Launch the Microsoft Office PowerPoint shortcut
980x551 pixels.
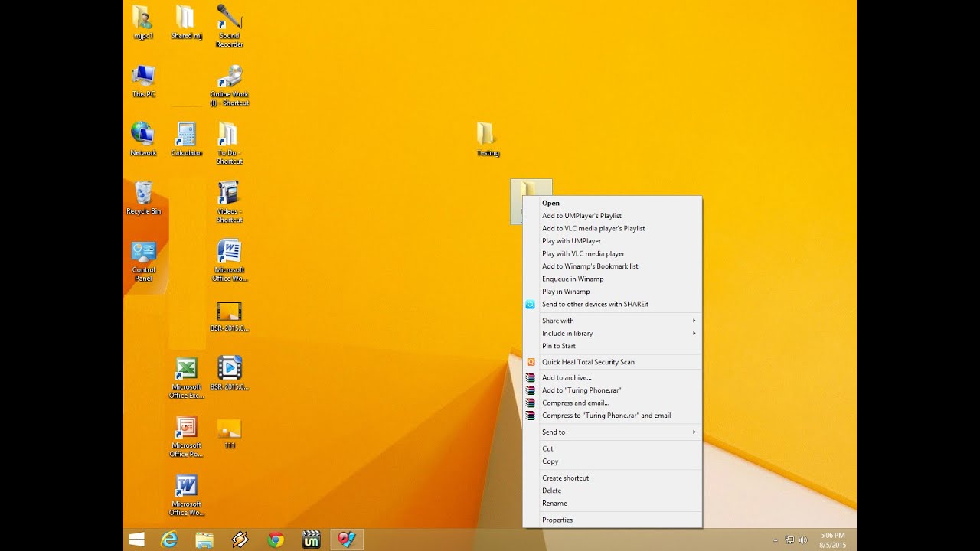click(186, 436)
